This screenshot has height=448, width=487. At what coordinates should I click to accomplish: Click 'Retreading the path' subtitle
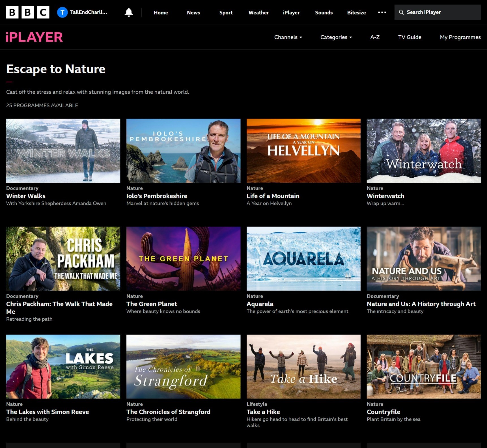point(29,319)
